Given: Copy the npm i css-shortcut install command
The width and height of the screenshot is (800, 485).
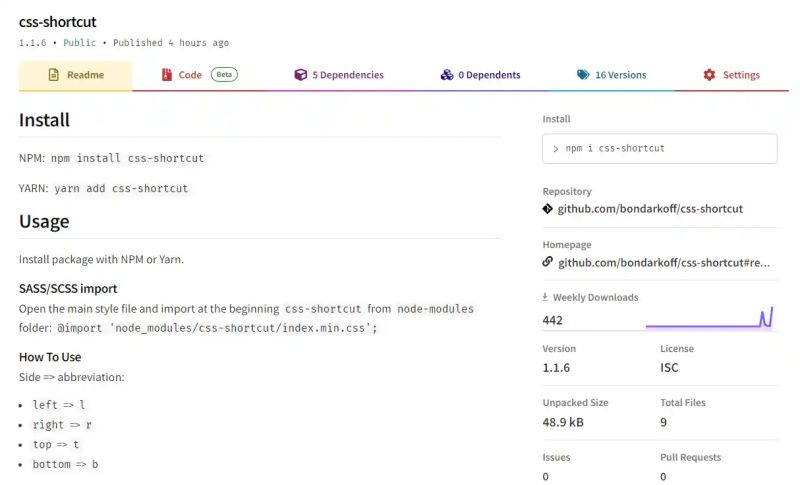Looking at the screenshot, I should [x=660, y=148].
